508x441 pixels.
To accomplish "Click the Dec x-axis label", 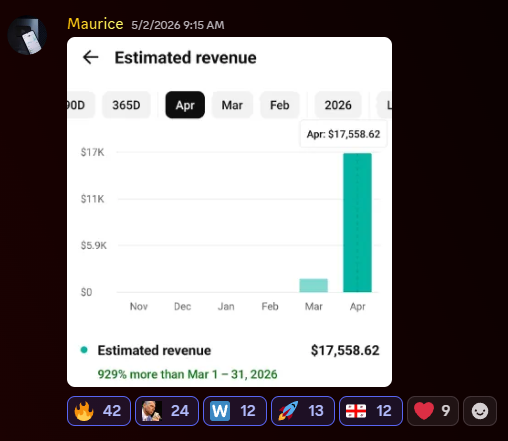I will [x=182, y=306].
